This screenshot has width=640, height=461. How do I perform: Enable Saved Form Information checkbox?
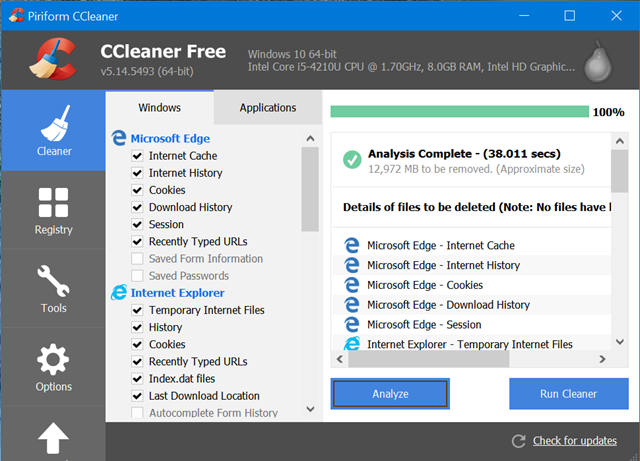point(137,258)
